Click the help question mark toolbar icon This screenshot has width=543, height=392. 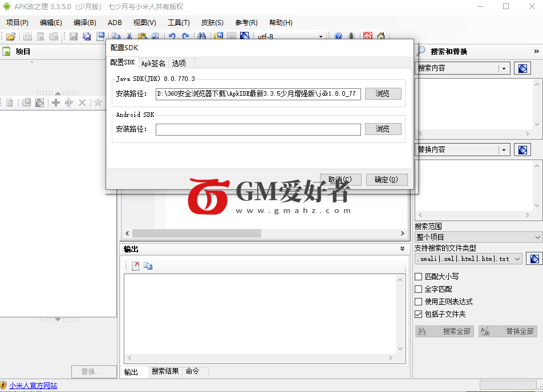coord(338,36)
